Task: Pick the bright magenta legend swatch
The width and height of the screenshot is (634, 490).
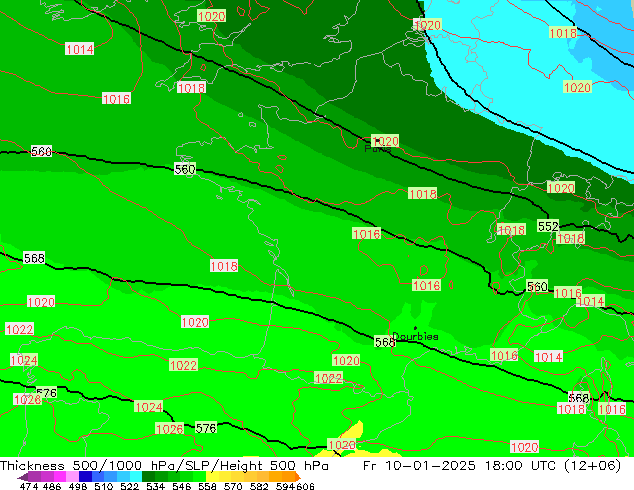Action: point(60,476)
